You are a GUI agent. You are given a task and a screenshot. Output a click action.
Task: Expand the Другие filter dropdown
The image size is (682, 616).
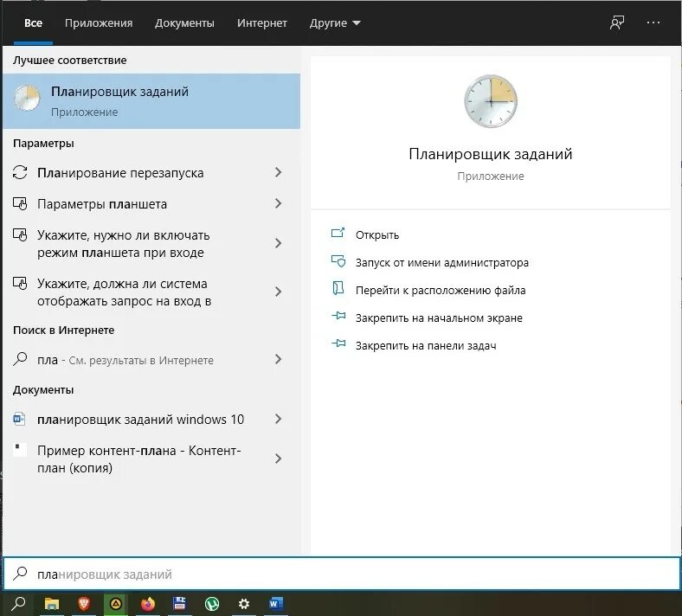click(335, 23)
